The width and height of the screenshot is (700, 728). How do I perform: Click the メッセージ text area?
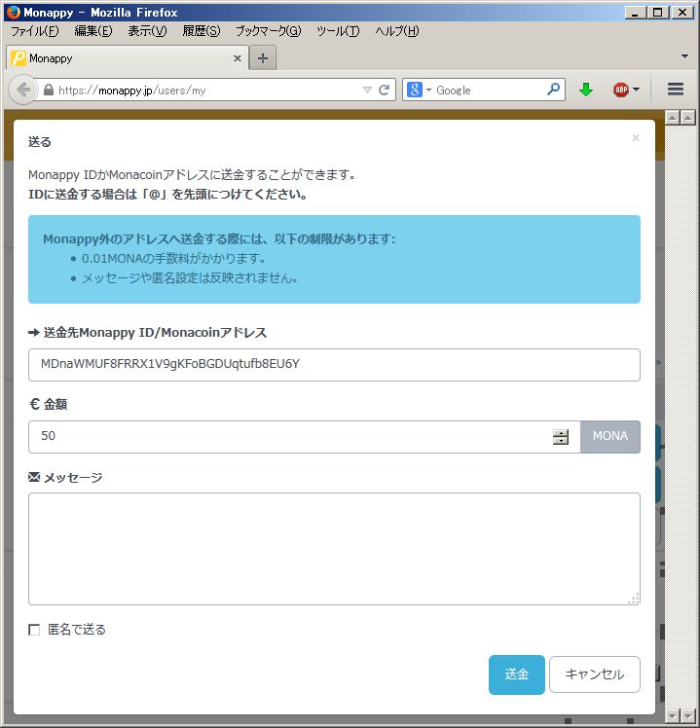pyautogui.click(x=334, y=549)
